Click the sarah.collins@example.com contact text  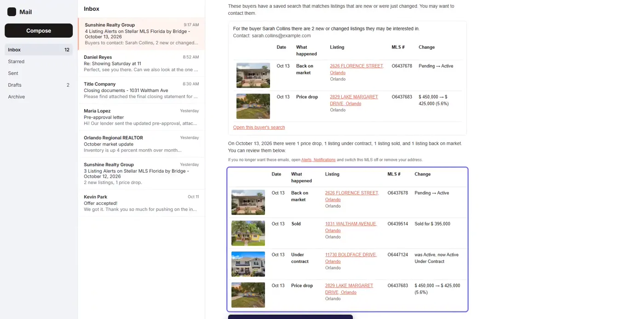tap(281, 35)
